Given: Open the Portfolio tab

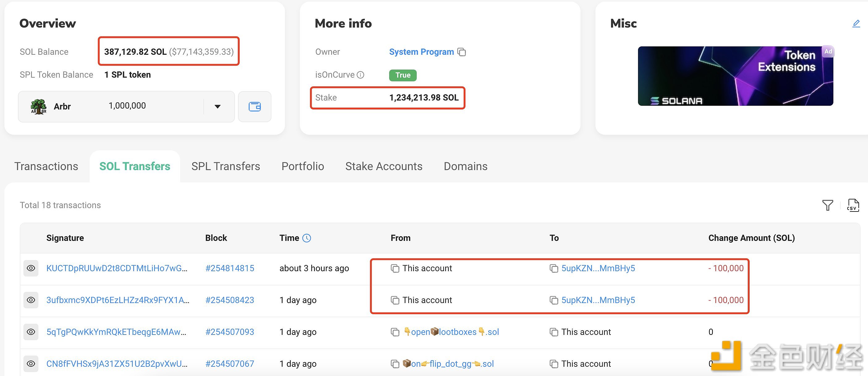Looking at the screenshot, I should 302,166.
